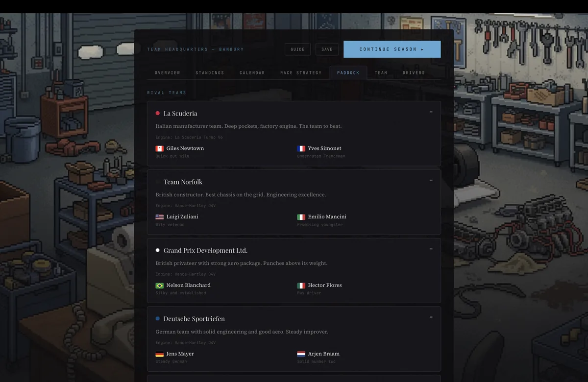The image size is (588, 382).
Task: Click the Guide button
Action: point(297,49)
